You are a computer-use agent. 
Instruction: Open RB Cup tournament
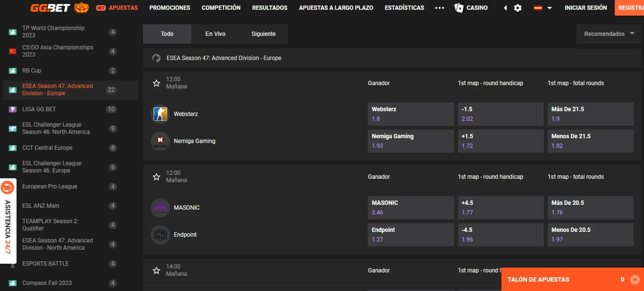(x=70, y=70)
